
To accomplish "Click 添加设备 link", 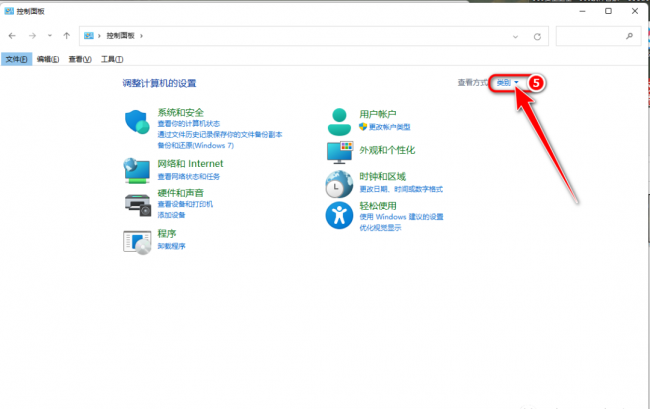I will [x=171, y=215].
